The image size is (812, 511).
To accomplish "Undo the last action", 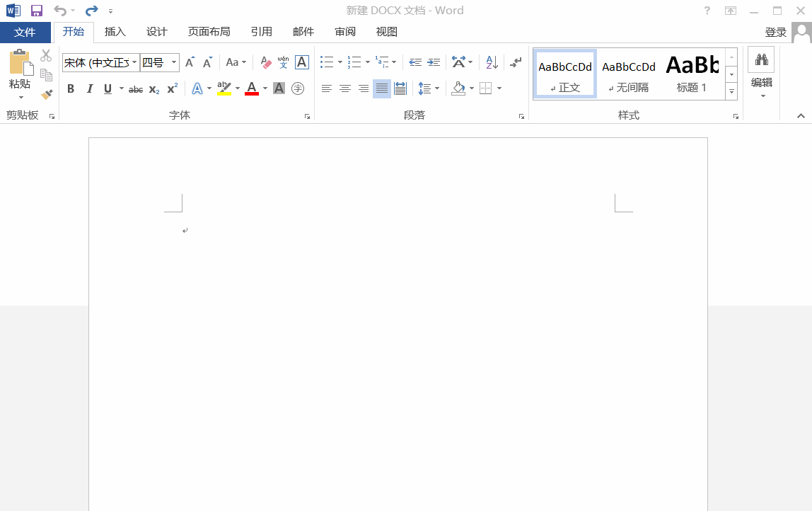I will (60, 11).
